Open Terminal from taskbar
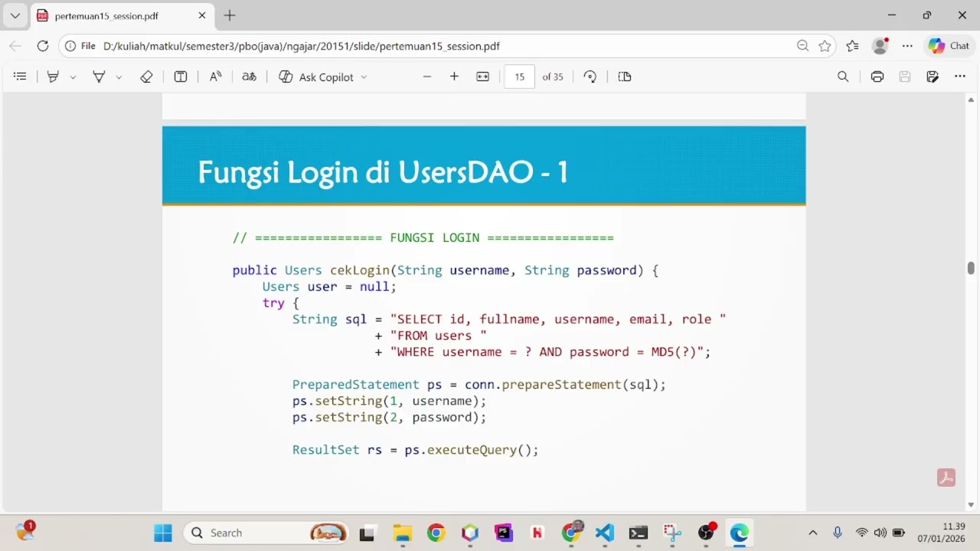Viewport: 980px width, 551px height. click(x=639, y=533)
